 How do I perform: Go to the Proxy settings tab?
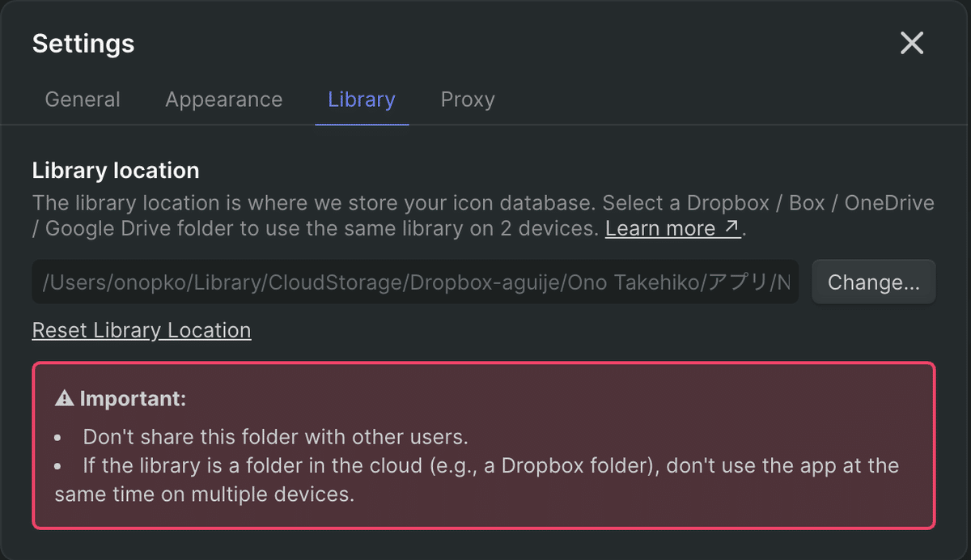pos(468,100)
